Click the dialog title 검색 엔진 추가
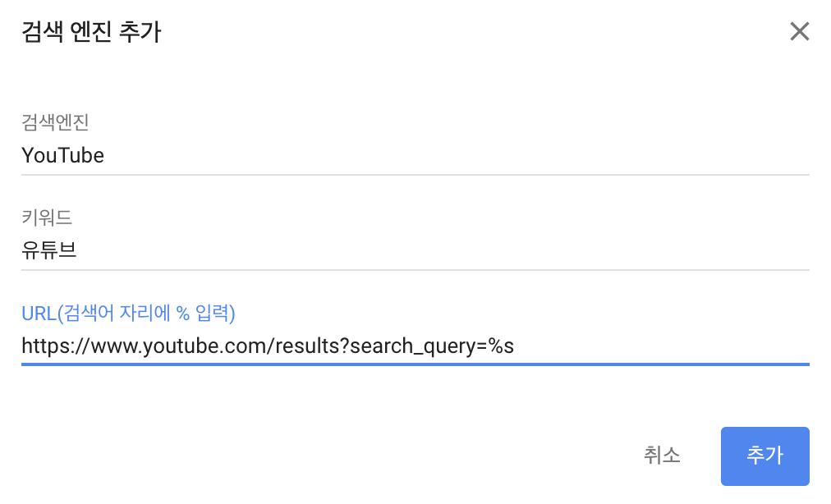This screenshot has width=831, height=504. 91,32
